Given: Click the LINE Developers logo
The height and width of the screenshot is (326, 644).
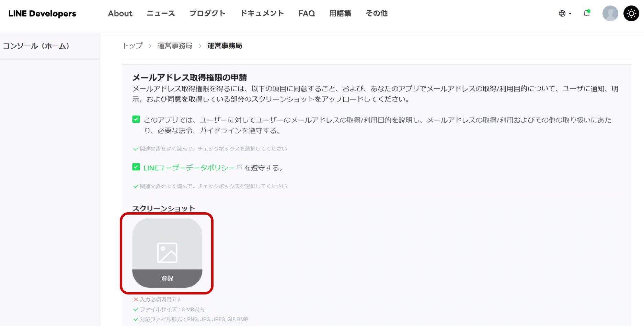Looking at the screenshot, I should (x=42, y=14).
